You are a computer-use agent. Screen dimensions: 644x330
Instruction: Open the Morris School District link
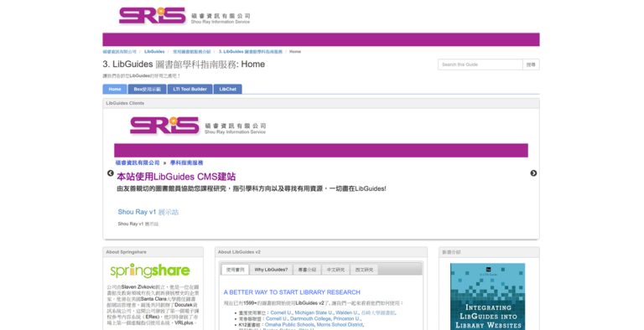coord(340,325)
